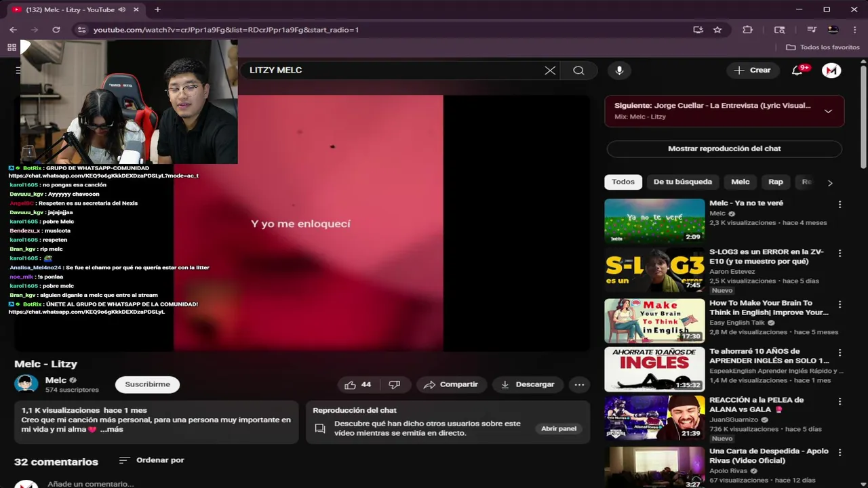Open options for Te ahorraré 10 AÑOS video
The height and width of the screenshot is (488, 868).
840,353
